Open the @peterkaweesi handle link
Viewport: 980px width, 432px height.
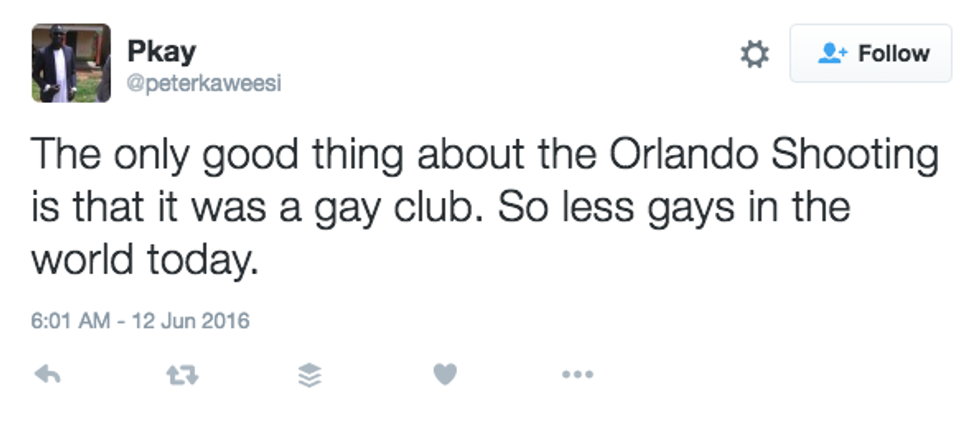click(204, 84)
